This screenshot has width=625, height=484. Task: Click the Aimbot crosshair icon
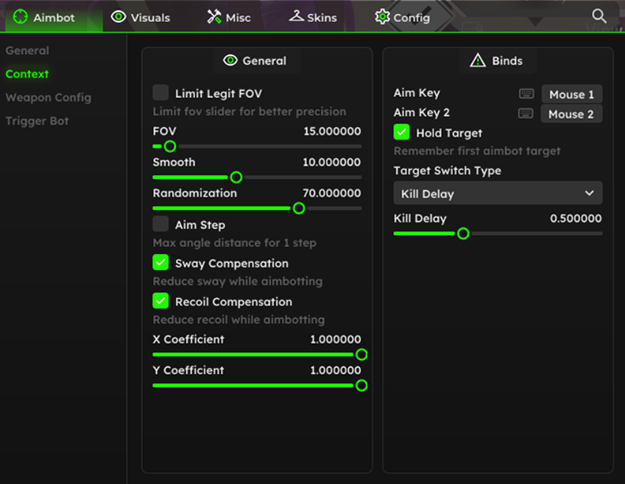point(20,17)
